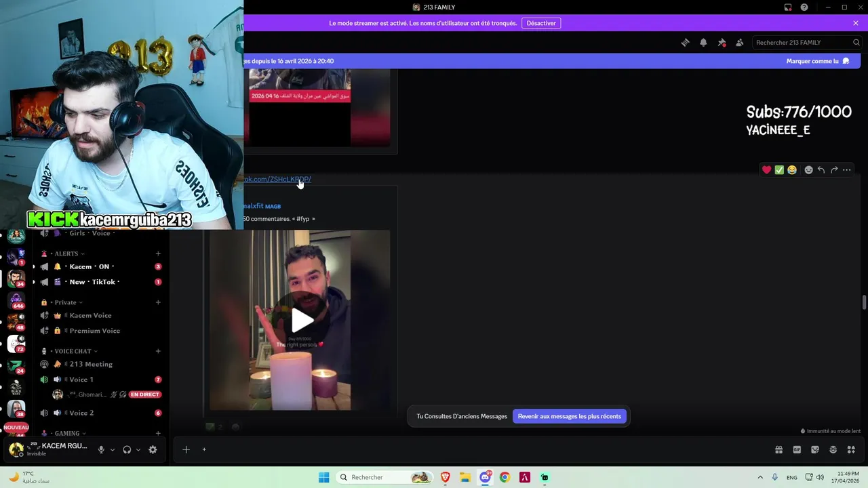
Task: Add a channel to Private category
Action: click(x=158, y=302)
